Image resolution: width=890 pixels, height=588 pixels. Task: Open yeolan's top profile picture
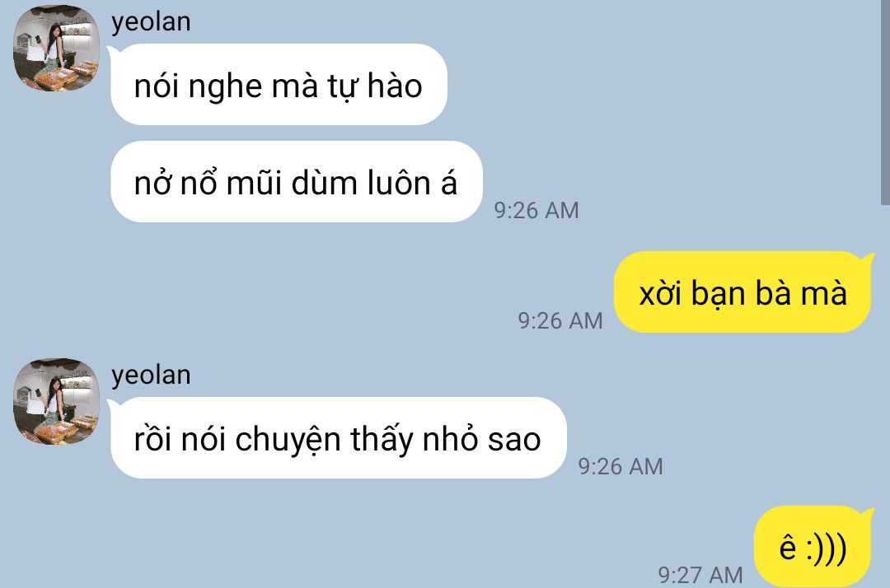coord(56,48)
